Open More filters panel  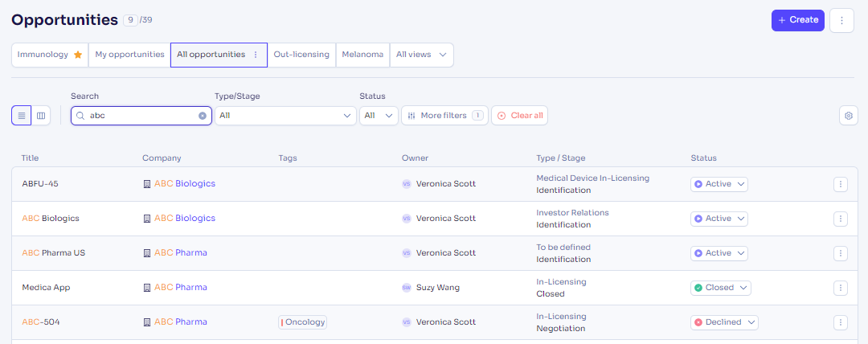point(444,116)
